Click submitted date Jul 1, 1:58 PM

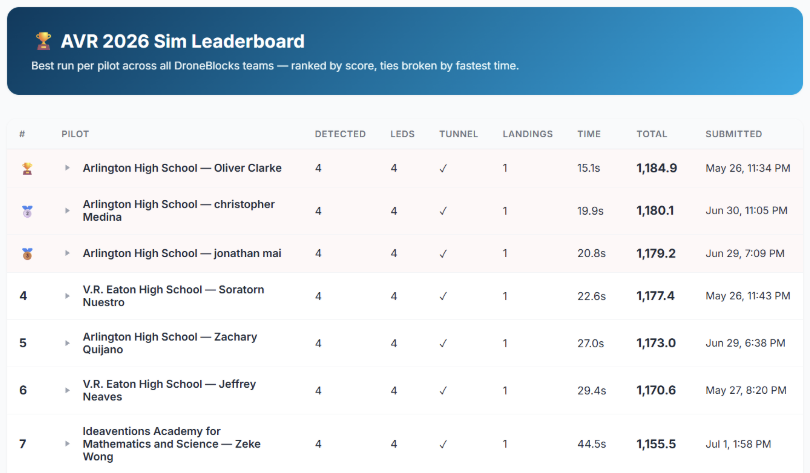[738, 444]
